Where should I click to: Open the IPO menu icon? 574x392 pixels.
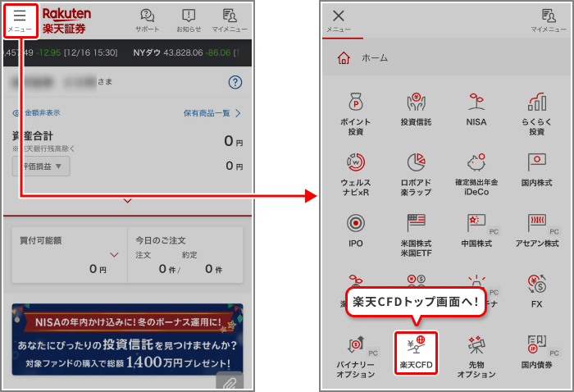coord(355,231)
